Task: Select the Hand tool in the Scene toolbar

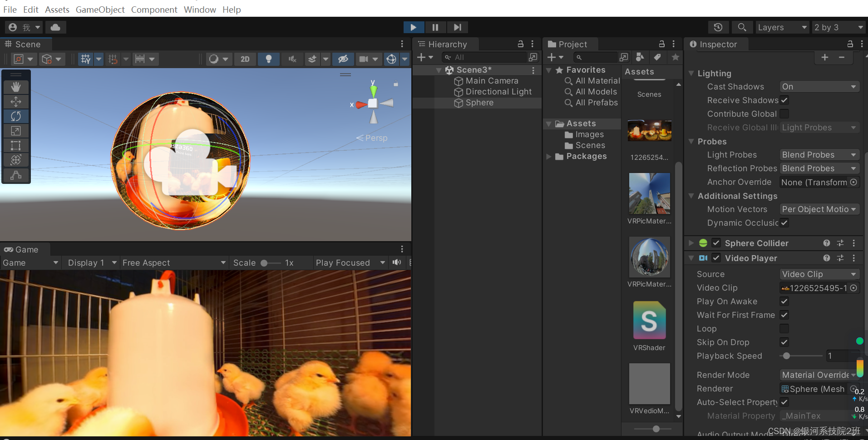Action: tap(16, 87)
